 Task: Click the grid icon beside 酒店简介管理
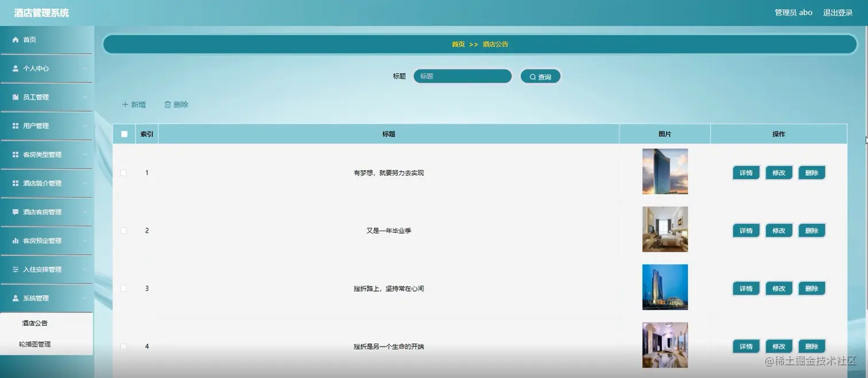click(x=15, y=183)
